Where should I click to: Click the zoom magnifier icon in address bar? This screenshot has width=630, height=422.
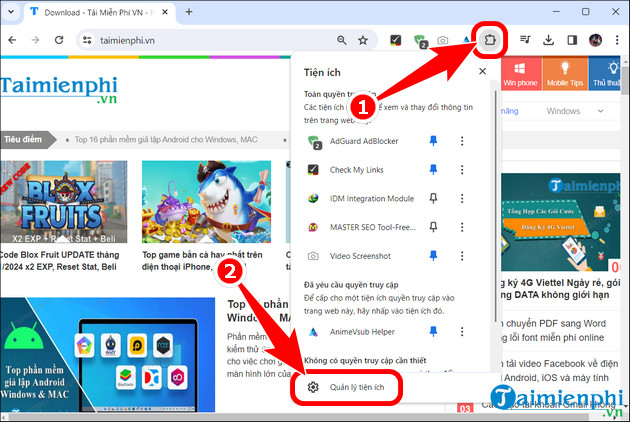342,40
